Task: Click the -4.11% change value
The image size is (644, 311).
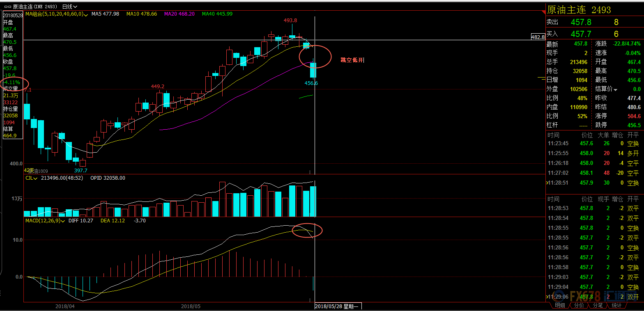Action: click(x=11, y=82)
